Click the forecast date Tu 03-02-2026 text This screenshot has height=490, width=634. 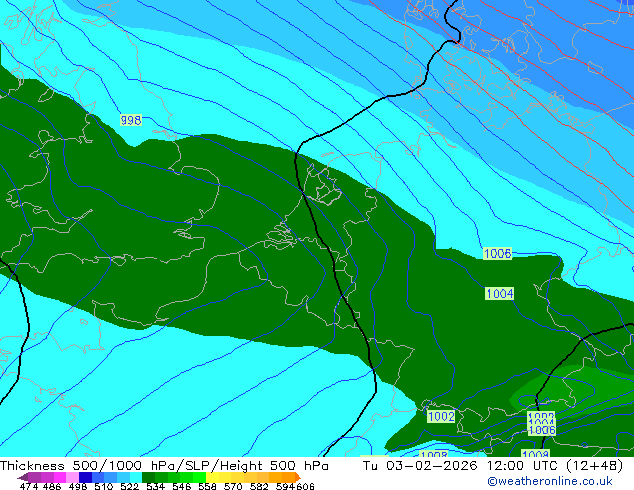pyautogui.click(x=420, y=466)
